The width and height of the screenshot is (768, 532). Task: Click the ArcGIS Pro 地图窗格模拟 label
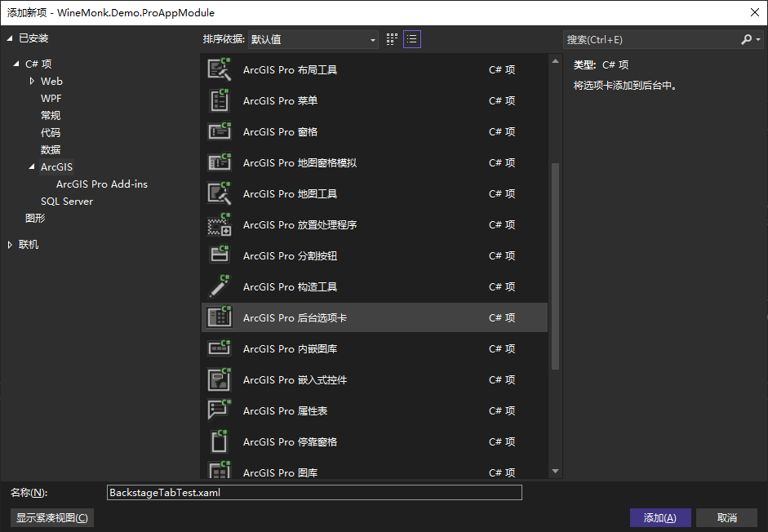[300, 162]
